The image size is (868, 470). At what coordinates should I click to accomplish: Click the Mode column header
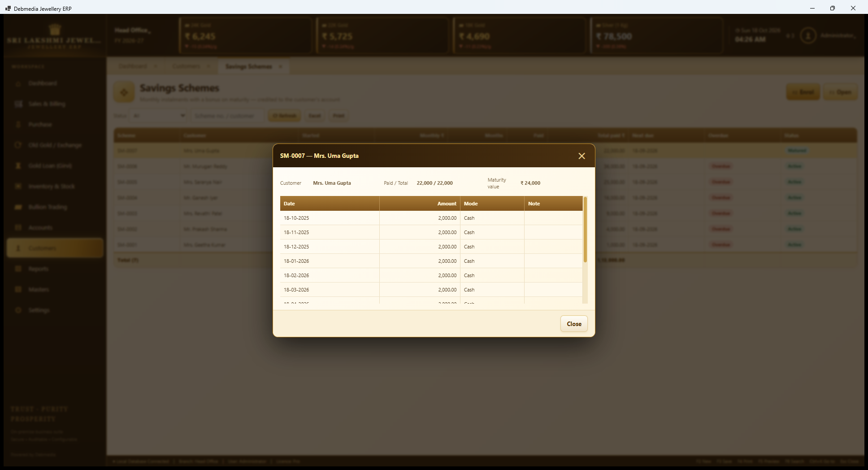pos(492,204)
